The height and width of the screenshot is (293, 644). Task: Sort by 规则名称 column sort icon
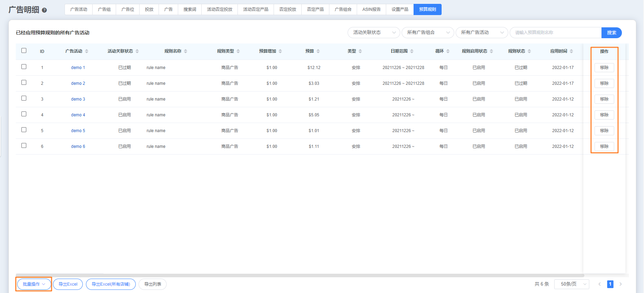(186, 51)
